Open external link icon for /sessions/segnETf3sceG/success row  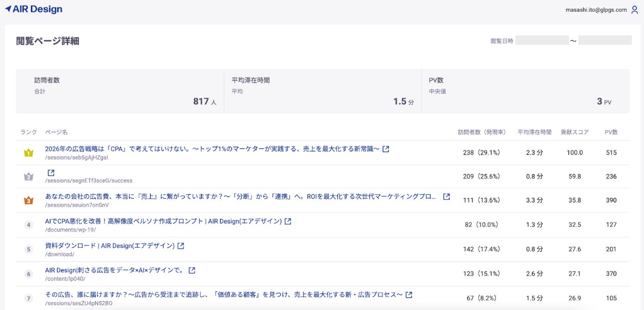(x=51, y=173)
